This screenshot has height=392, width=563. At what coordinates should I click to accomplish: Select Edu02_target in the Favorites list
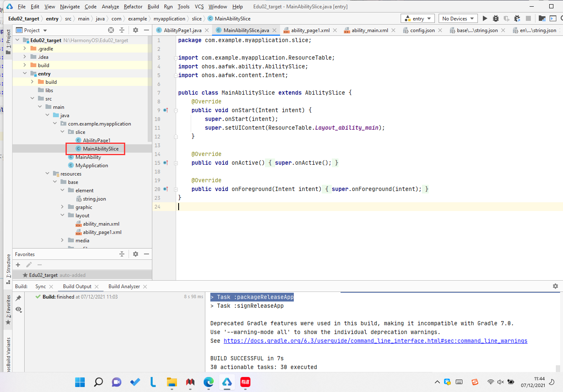click(82, 275)
